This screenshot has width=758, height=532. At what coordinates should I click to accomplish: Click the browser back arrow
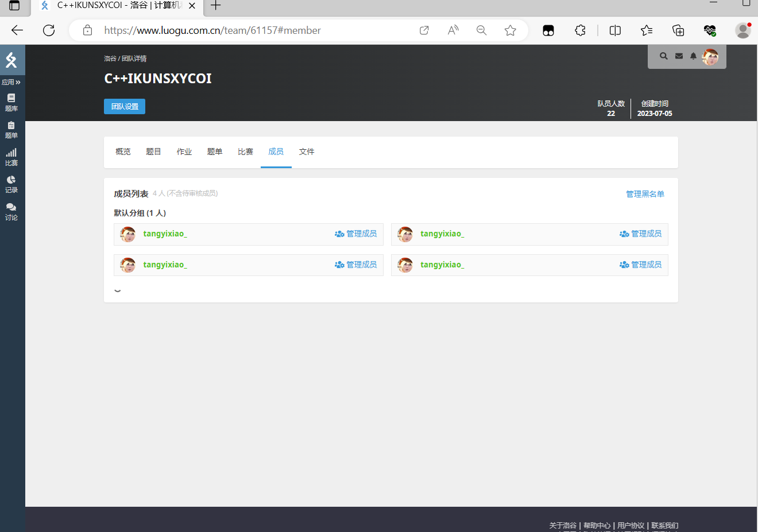tap(17, 30)
